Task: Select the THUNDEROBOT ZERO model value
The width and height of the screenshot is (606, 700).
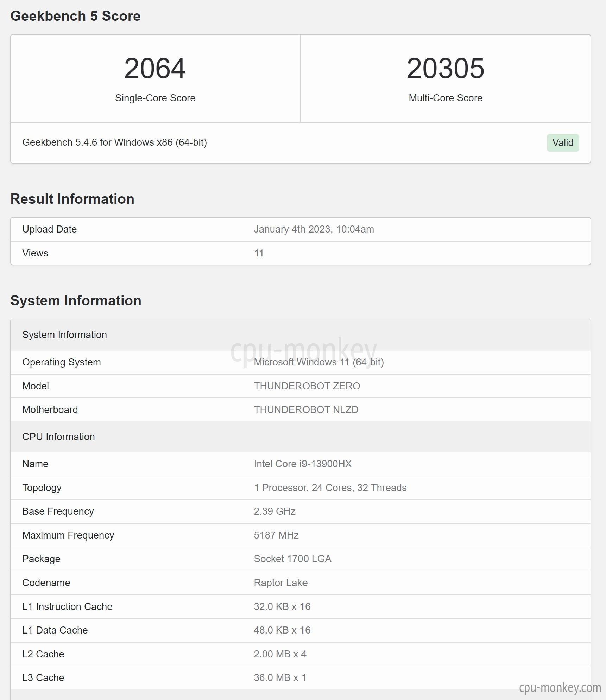Action: click(307, 386)
